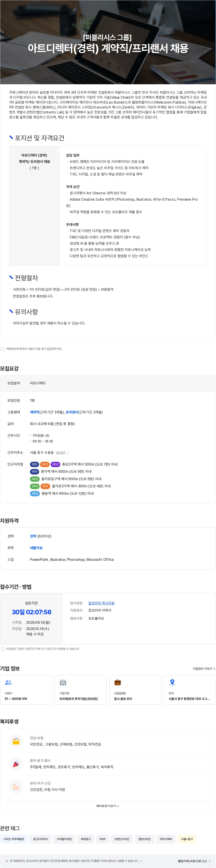
Task: Click the 편의·여가·건강 icon
Action: tap(16, 786)
